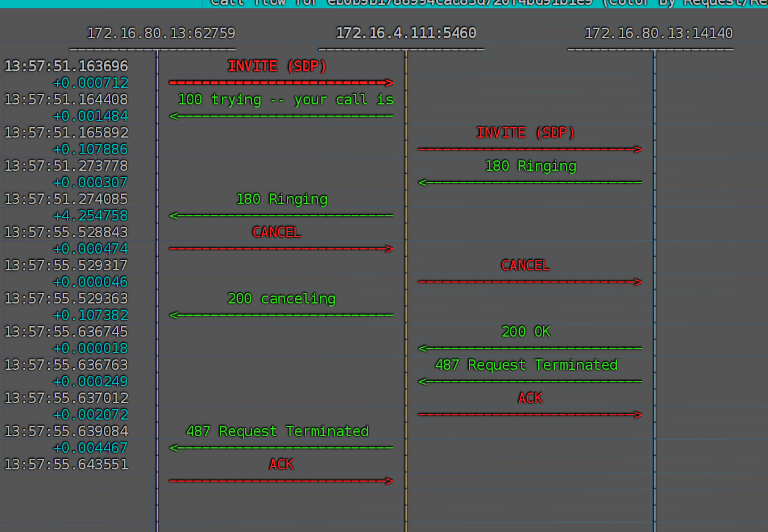
Task: Select the "200 OK" response message
Action: click(x=526, y=332)
